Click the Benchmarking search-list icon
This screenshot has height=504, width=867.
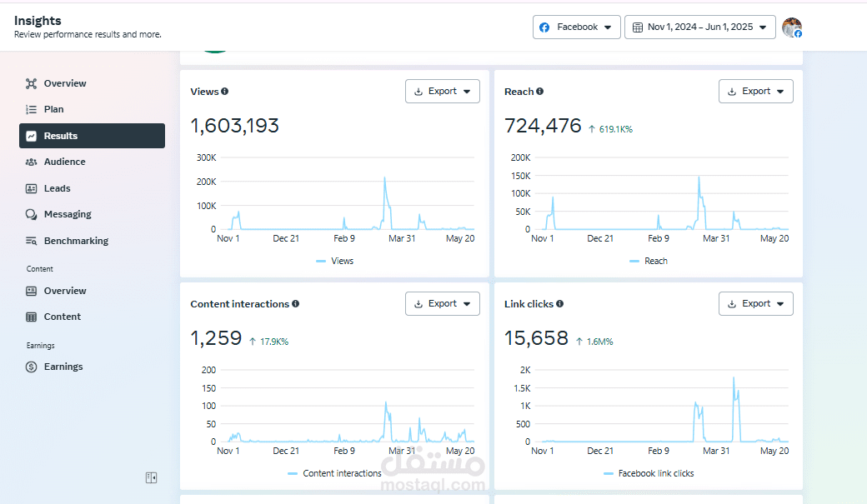(31, 241)
